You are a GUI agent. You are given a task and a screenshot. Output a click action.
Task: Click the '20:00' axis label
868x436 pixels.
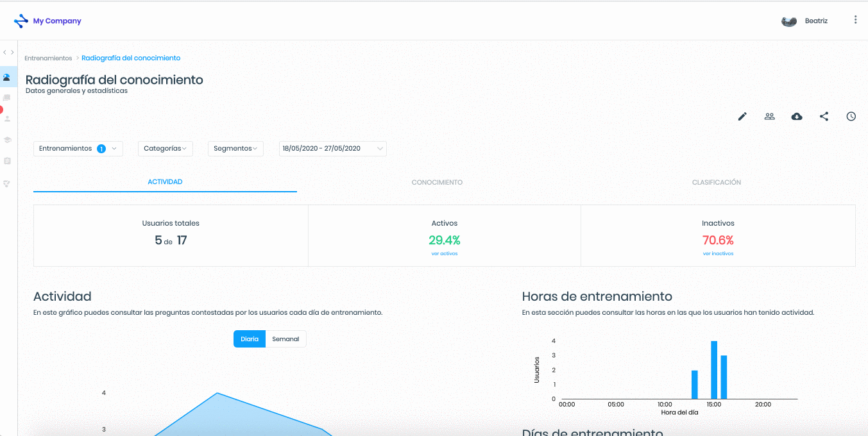click(x=763, y=405)
